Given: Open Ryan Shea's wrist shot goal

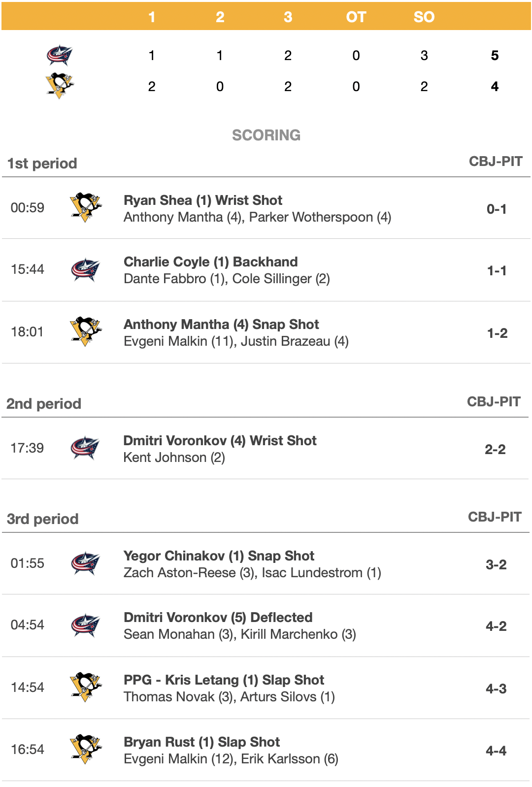Looking at the screenshot, I should coord(203,200).
